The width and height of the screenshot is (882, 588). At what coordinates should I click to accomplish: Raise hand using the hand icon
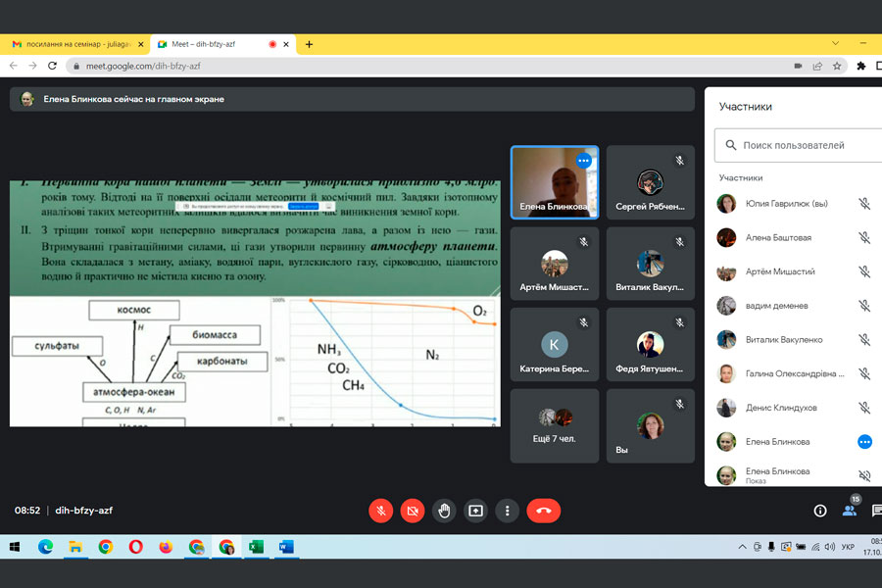pos(444,511)
